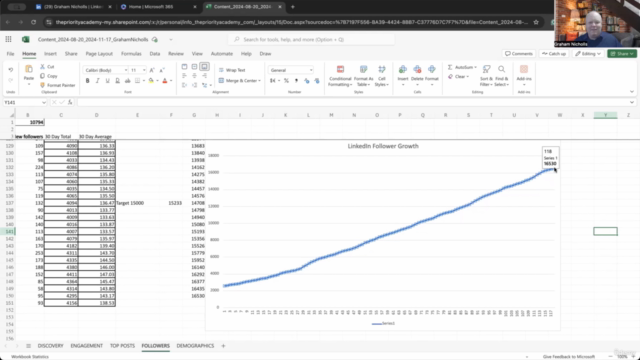Increase font size with the larger A
The image size is (640, 360).
(x=152, y=70)
